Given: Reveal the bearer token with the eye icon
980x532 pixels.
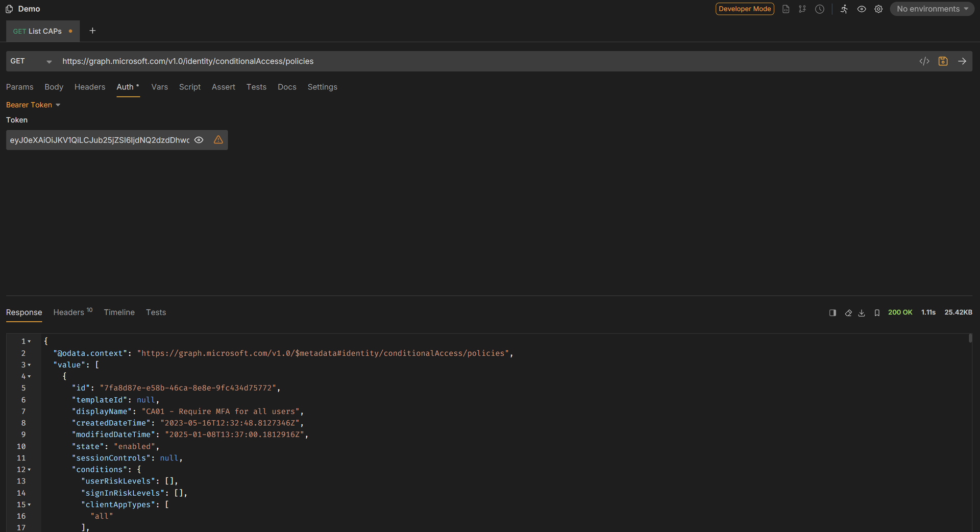Looking at the screenshot, I should [x=199, y=140].
